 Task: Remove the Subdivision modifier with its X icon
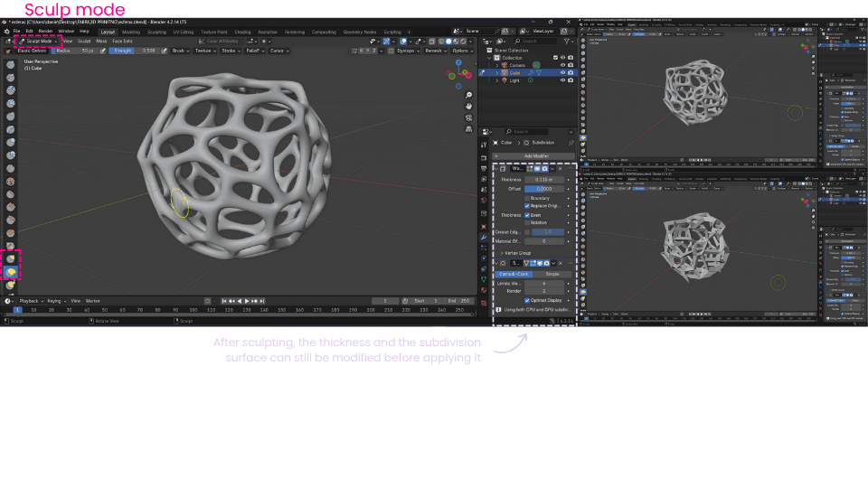(x=560, y=263)
